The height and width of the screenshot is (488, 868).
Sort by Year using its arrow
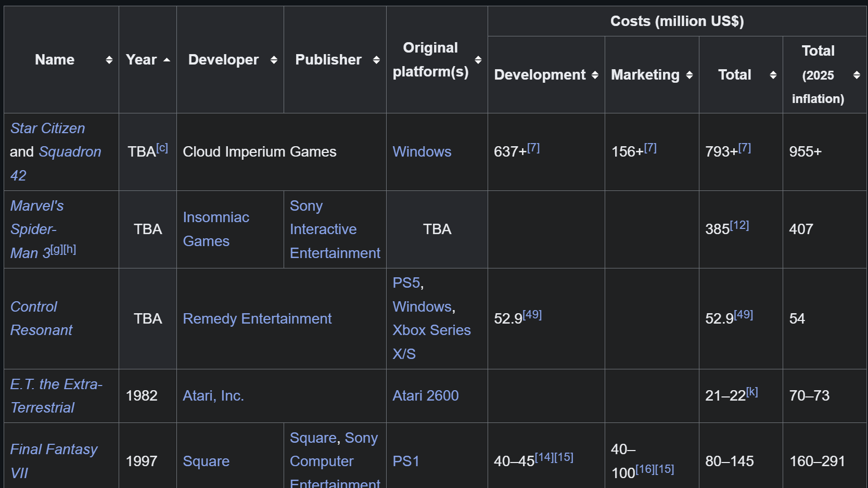coord(167,60)
